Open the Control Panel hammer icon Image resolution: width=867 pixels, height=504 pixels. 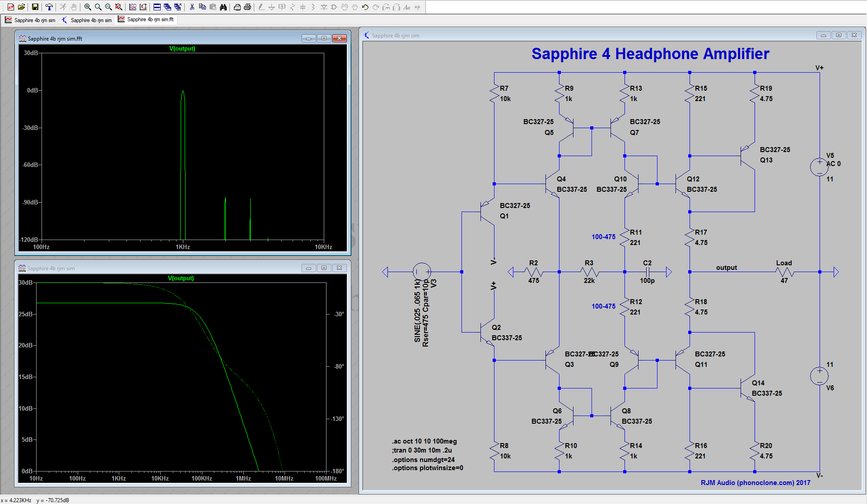click(49, 7)
